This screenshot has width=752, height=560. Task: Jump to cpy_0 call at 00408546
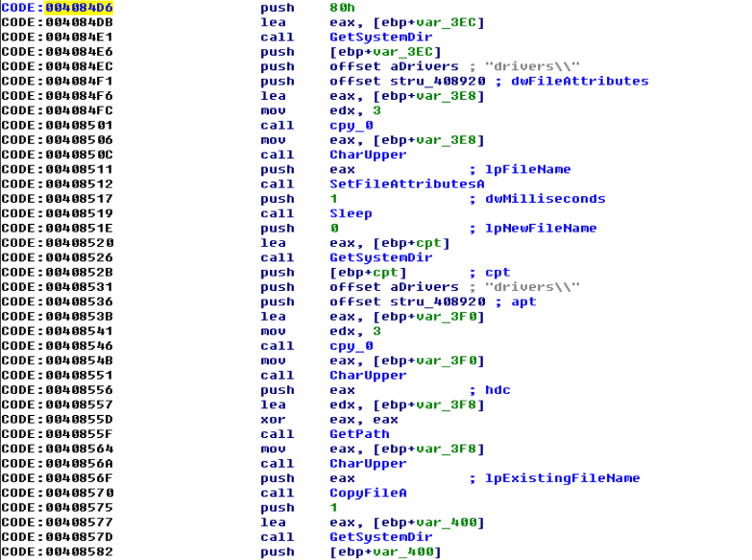(x=352, y=346)
